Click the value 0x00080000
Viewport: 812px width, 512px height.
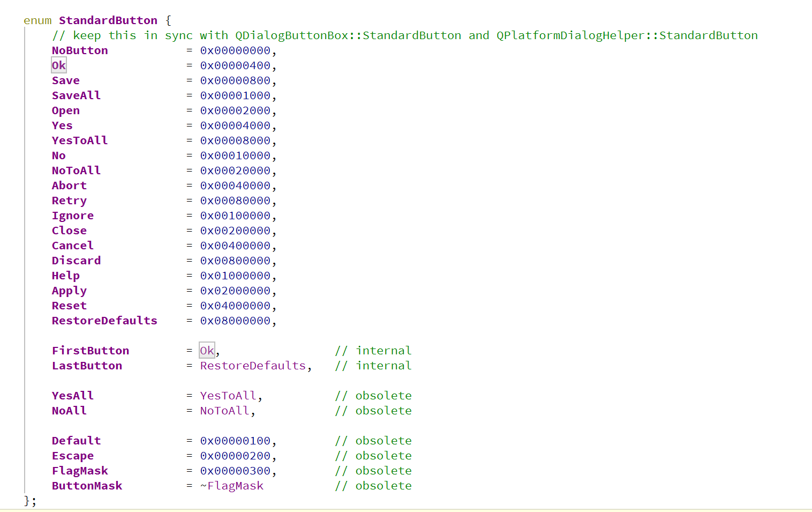[x=236, y=201]
